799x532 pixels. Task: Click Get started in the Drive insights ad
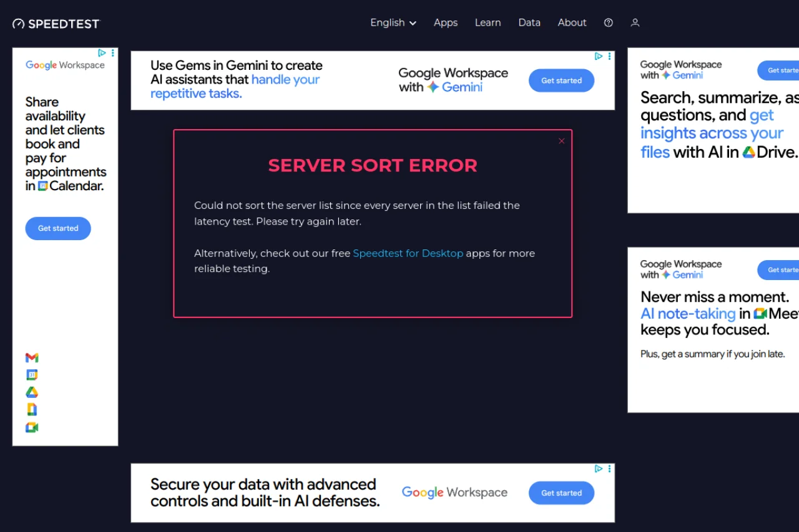(x=778, y=70)
